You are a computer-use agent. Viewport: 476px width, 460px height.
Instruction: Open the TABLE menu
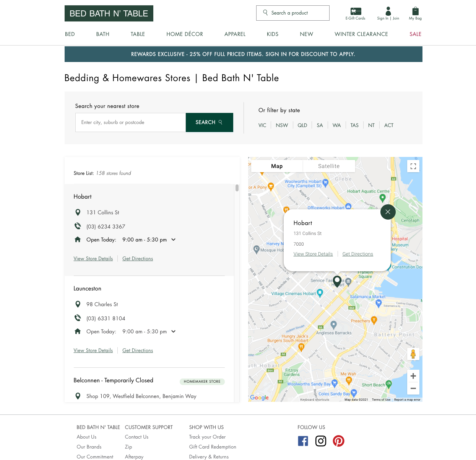pos(138,34)
